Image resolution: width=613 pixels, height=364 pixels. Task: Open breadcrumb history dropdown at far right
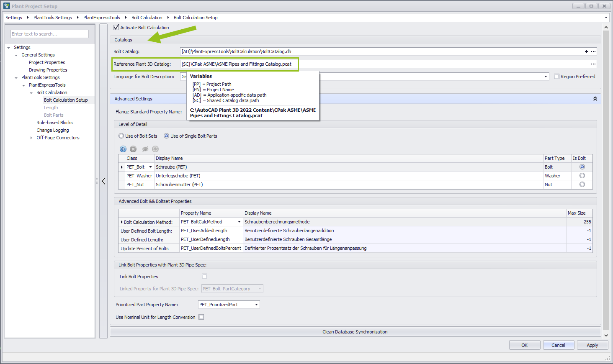(606, 18)
